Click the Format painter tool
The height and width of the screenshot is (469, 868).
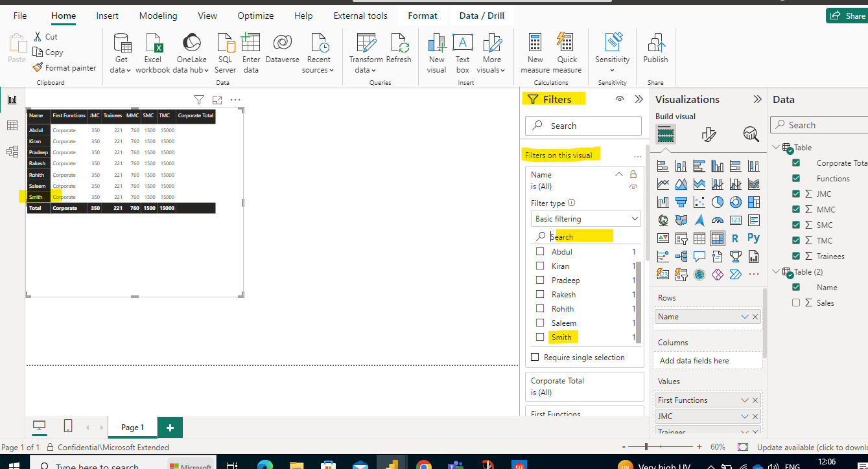65,67
